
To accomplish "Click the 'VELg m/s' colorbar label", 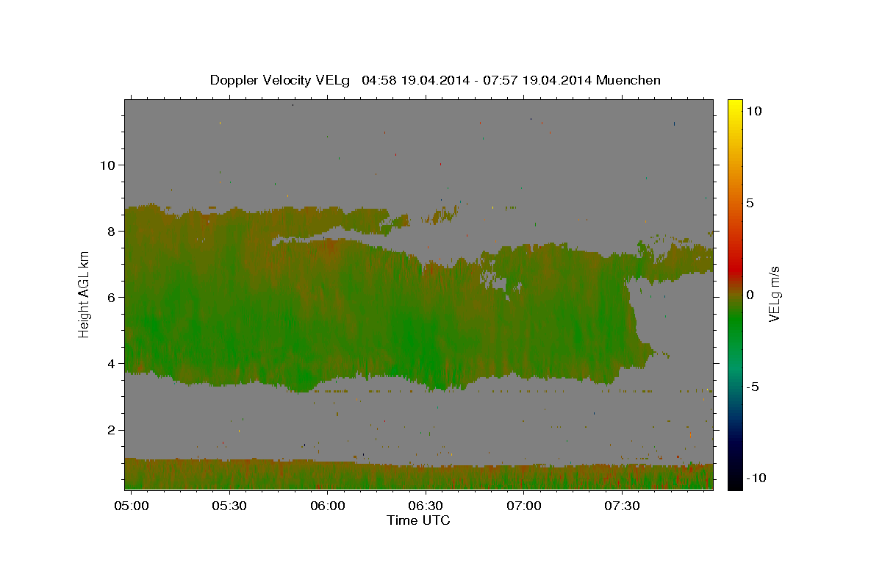I will [x=774, y=295].
